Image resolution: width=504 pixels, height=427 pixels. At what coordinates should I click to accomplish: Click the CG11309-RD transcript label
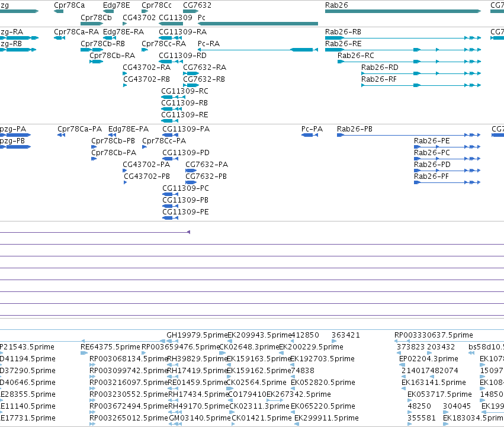click(182, 55)
